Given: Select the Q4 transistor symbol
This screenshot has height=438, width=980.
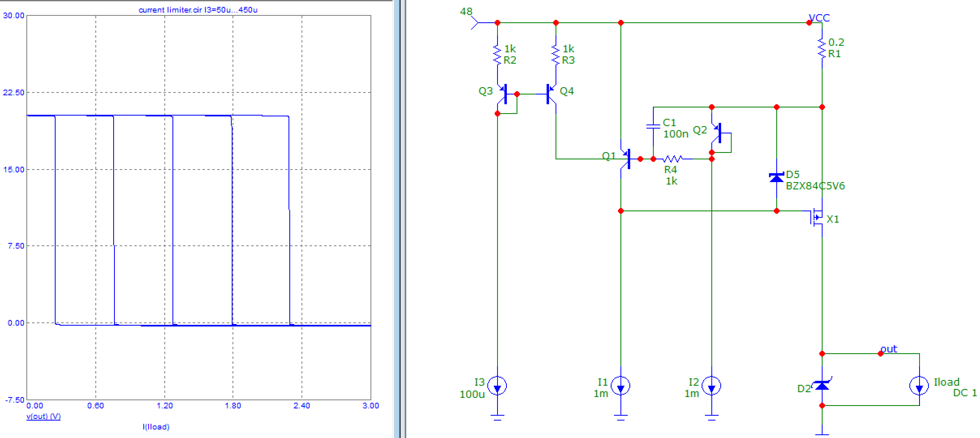Looking at the screenshot, I should (x=551, y=94).
